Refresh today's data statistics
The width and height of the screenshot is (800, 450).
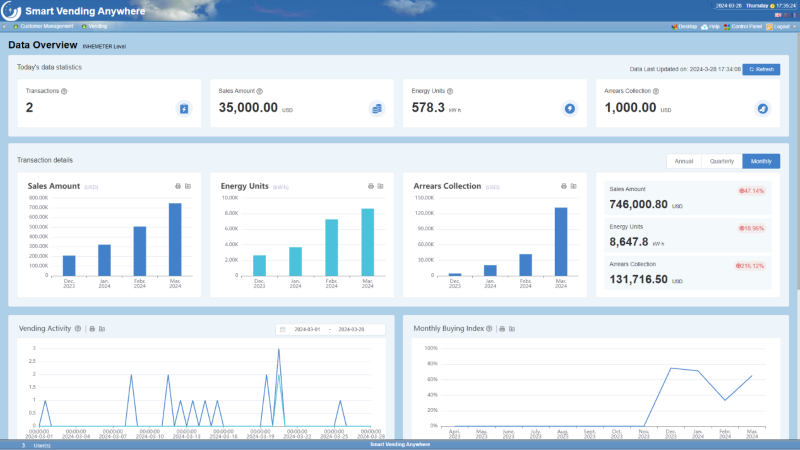pos(761,69)
